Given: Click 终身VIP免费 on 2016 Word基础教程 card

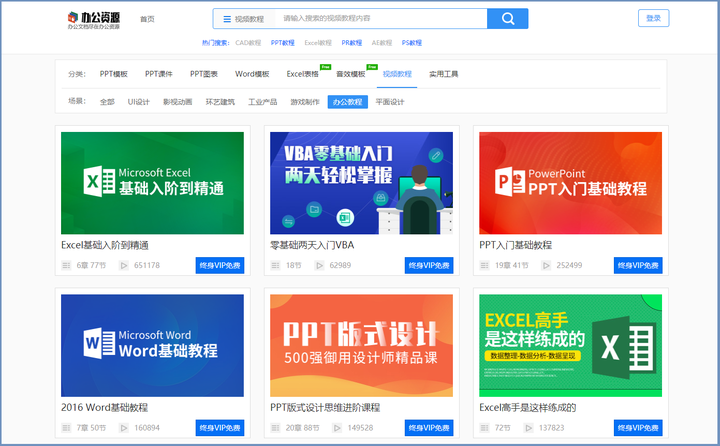Looking at the screenshot, I should pos(220,428).
